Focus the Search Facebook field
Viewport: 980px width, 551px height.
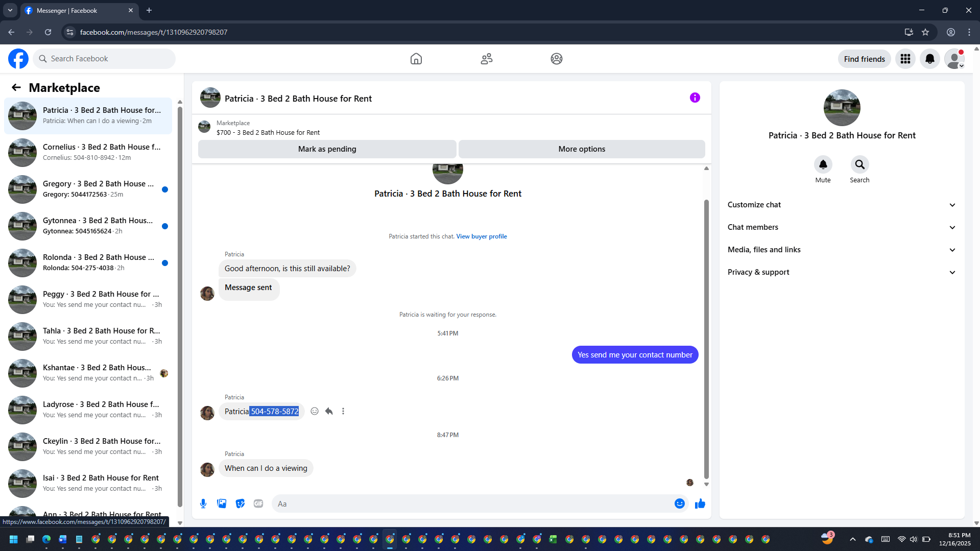pos(104,59)
